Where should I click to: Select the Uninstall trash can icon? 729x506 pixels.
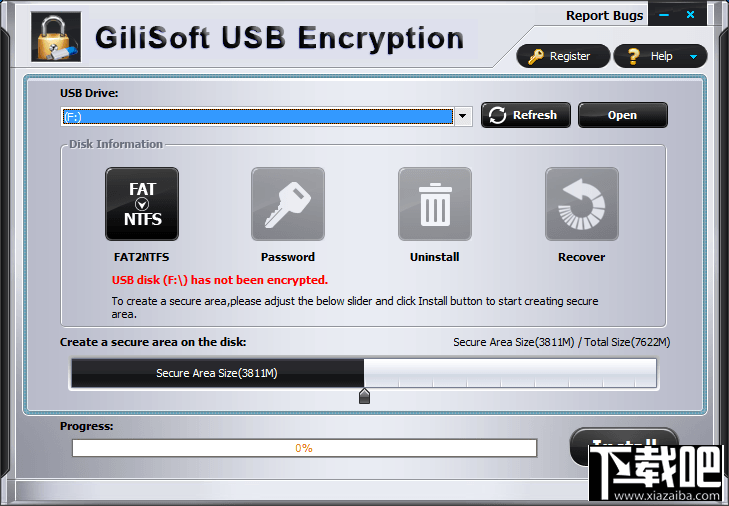(435, 204)
